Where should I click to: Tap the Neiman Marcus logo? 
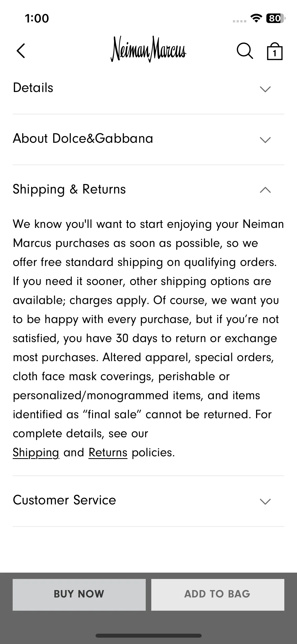tap(148, 49)
